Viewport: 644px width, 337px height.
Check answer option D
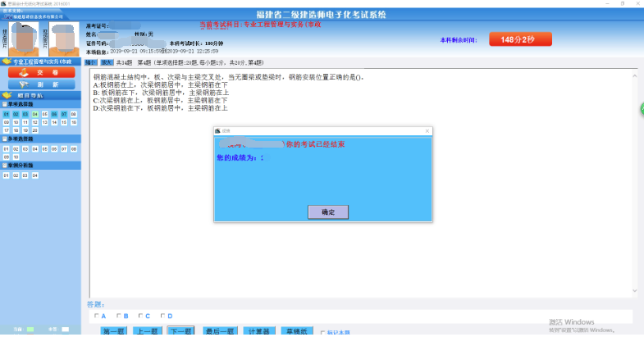point(162,316)
